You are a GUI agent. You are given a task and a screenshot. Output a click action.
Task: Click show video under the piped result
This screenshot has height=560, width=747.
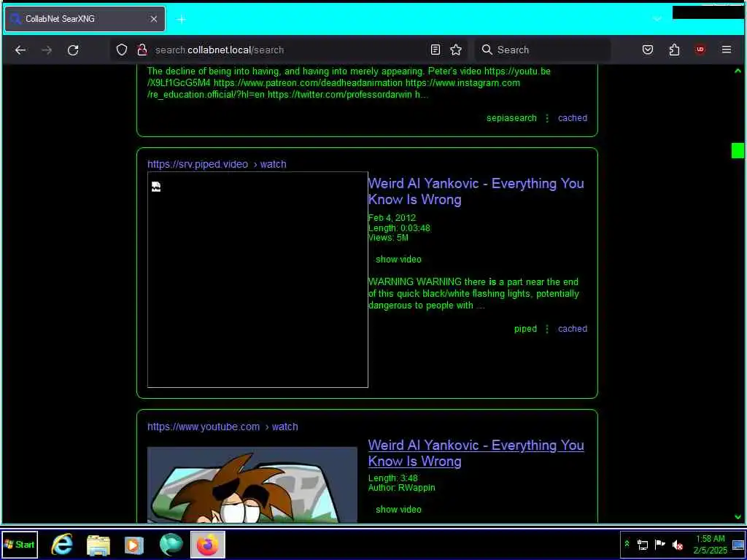tap(398, 260)
